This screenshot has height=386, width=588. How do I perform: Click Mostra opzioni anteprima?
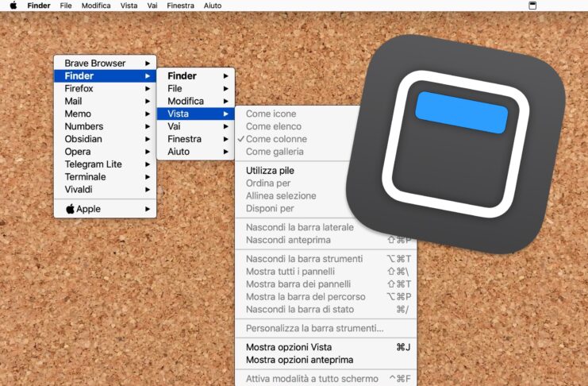pyautogui.click(x=325, y=360)
